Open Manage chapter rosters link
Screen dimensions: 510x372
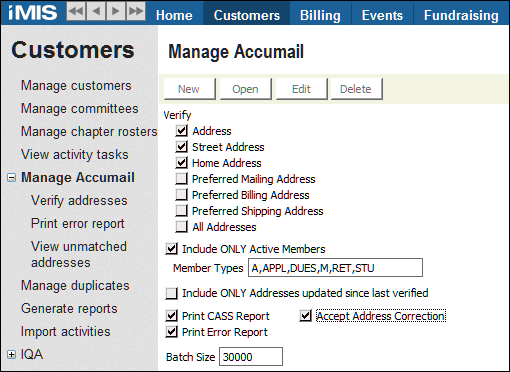pyautogui.click(x=89, y=132)
